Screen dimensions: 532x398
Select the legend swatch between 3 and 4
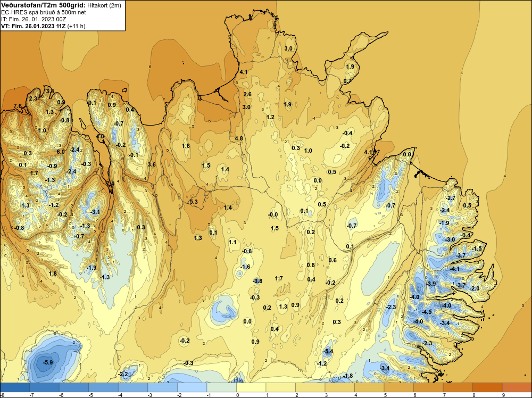tap(339, 387)
